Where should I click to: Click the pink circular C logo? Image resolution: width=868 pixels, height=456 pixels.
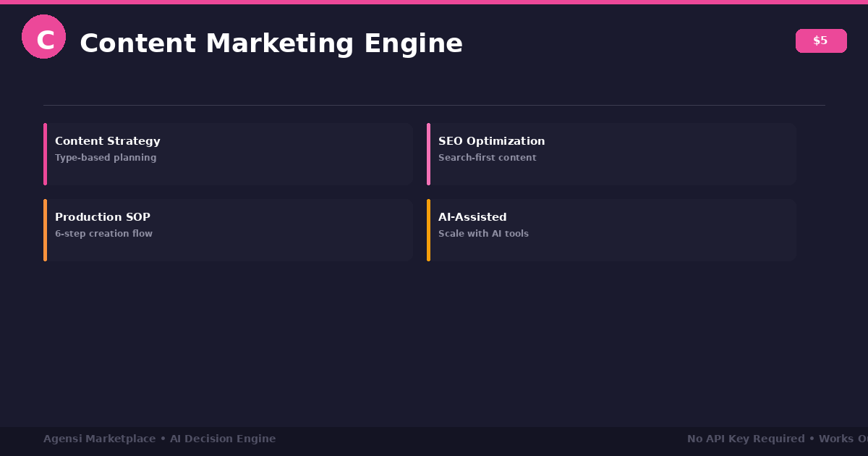click(x=43, y=37)
